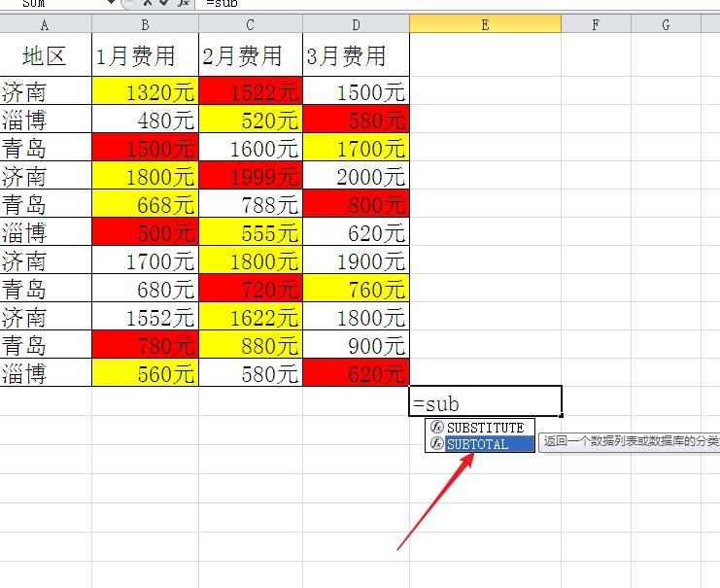Select the yellow 1700元 cell

[356, 147]
